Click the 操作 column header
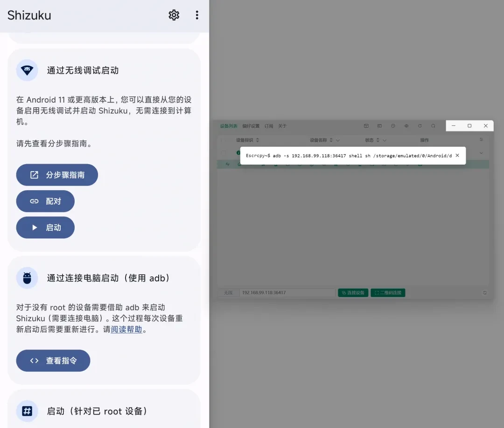The width and height of the screenshot is (504, 428). click(424, 140)
